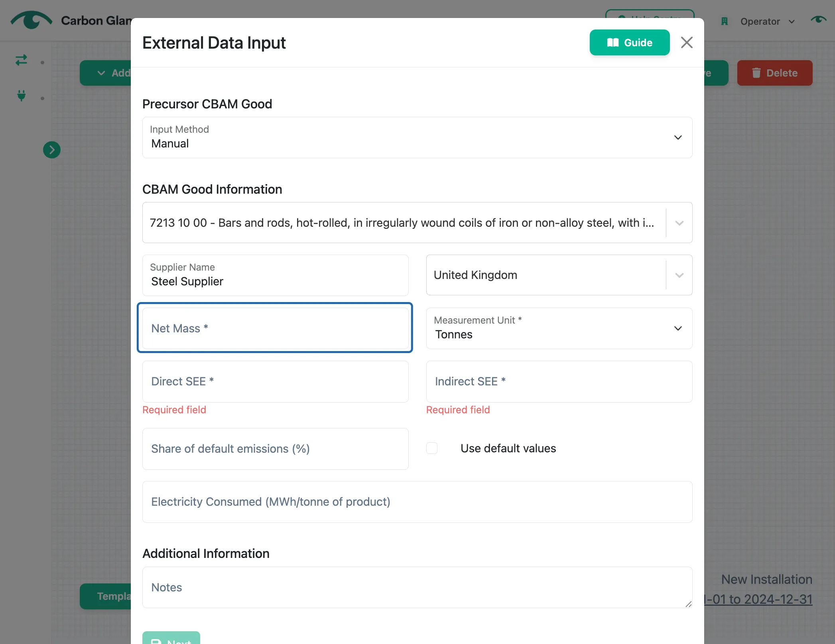The width and height of the screenshot is (835, 644).
Task: Open the United Kingdom country dropdown
Action: (559, 275)
